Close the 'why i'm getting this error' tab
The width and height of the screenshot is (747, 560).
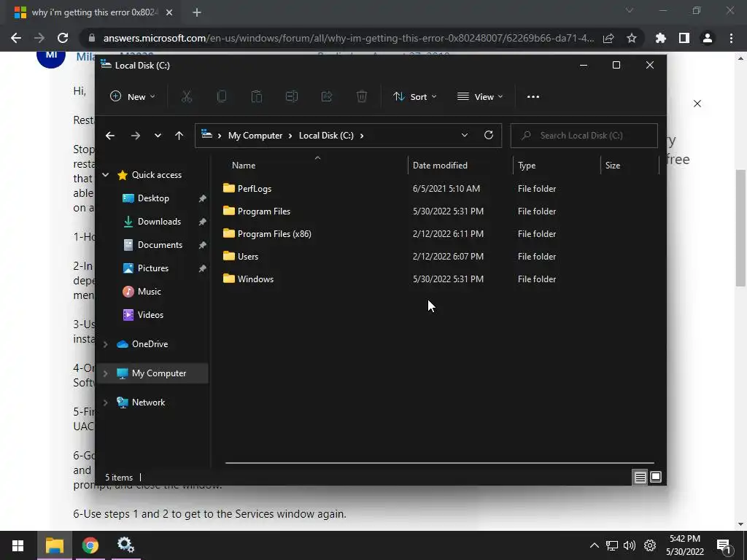coord(169,13)
